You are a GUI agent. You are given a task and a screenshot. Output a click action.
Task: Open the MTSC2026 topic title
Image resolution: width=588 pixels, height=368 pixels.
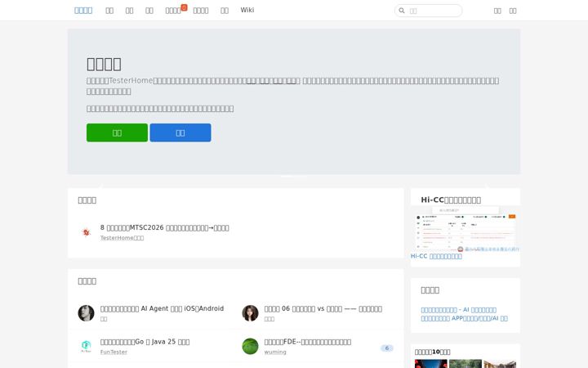[165, 227]
